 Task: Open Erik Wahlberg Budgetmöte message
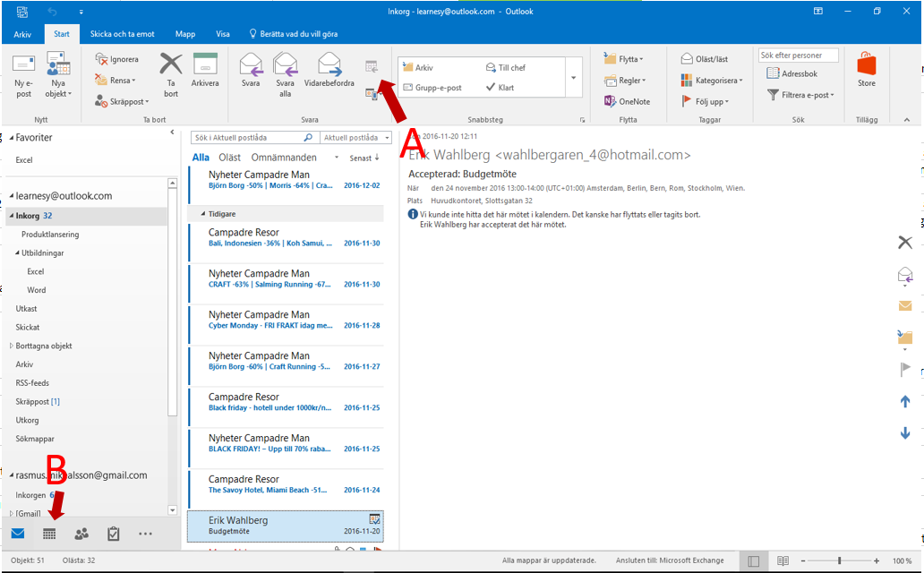pyautogui.click(x=286, y=526)
